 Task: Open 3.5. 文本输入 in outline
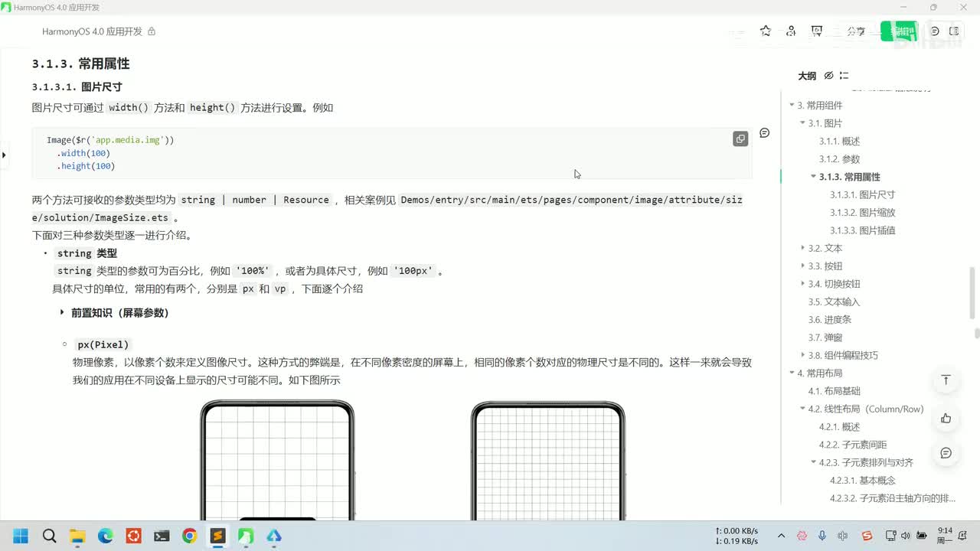(834, 302)
